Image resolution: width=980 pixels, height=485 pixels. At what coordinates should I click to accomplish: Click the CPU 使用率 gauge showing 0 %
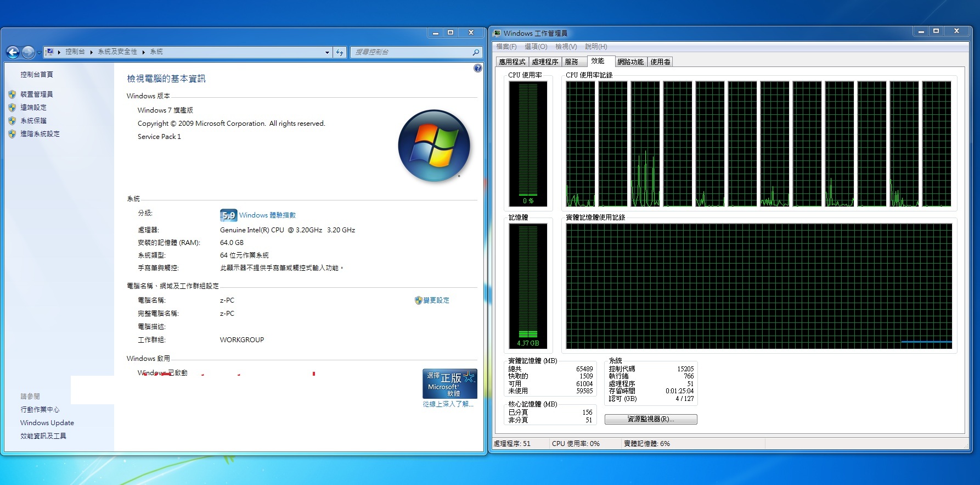(528, 143)
